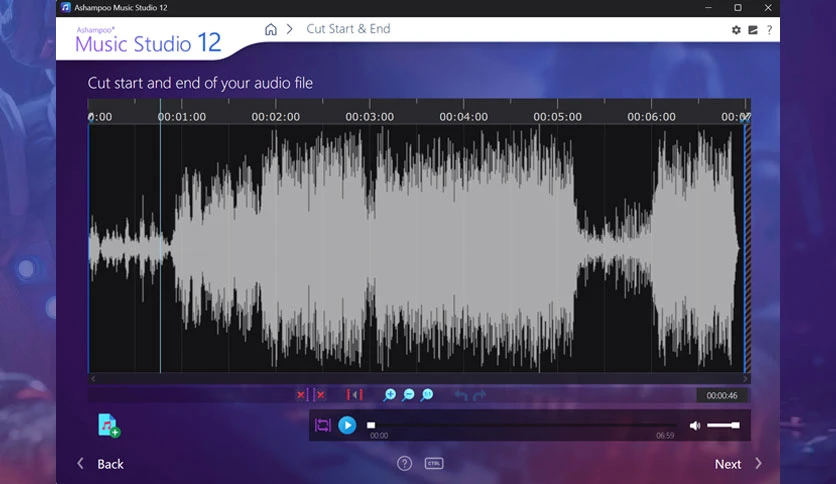Click the cut-end (remove after marker) icon
Screen dimensions: 836x484
click(319, 395)
